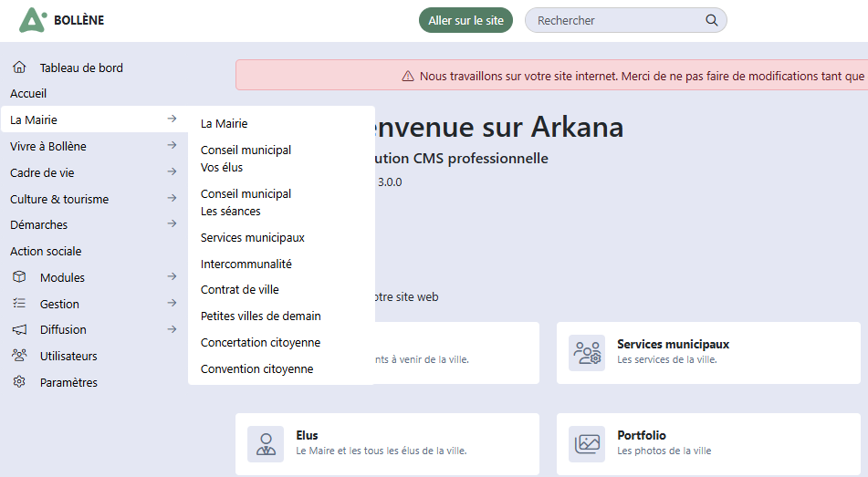Open the Diffusion menu item
Image resolution: width=868 pixels, height=477 pixels.
(x=63, y=330)
